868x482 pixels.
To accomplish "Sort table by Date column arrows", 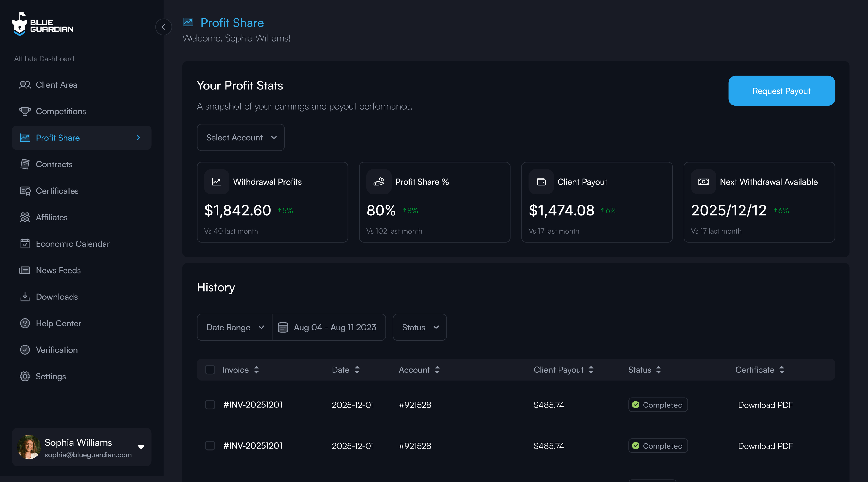I will [x=357, y=370].
